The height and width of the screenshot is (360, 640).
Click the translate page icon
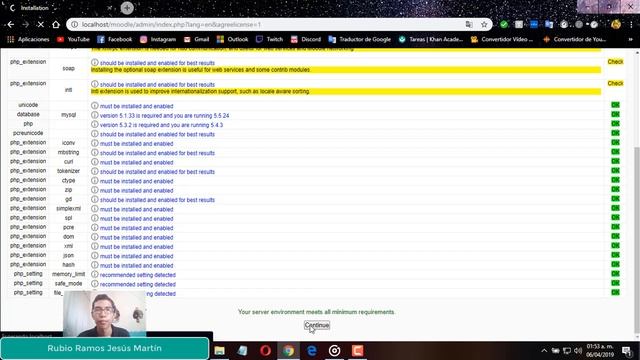[469, 24]
